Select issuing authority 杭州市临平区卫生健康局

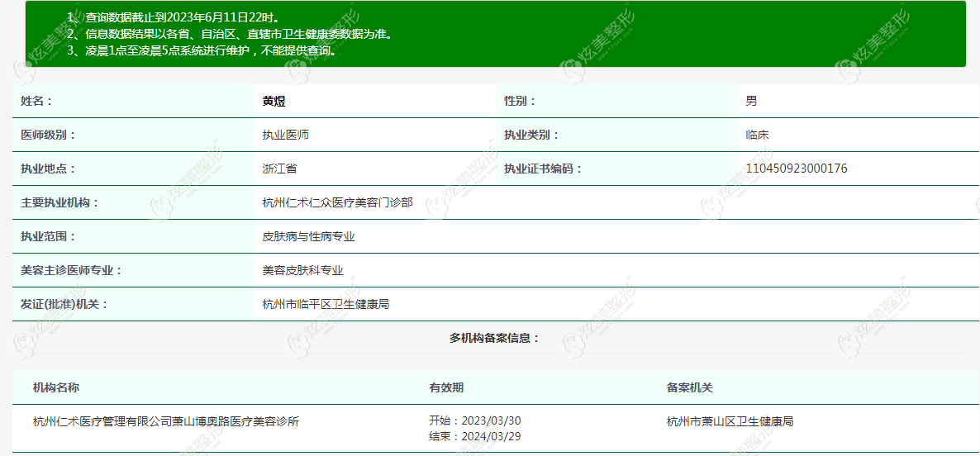pos(326,304)
